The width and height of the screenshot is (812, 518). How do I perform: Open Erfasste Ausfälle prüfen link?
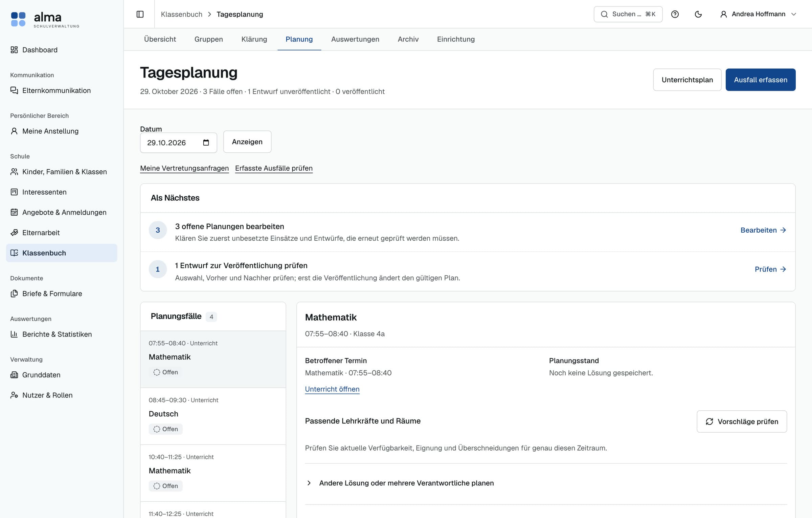pos(274,168)
